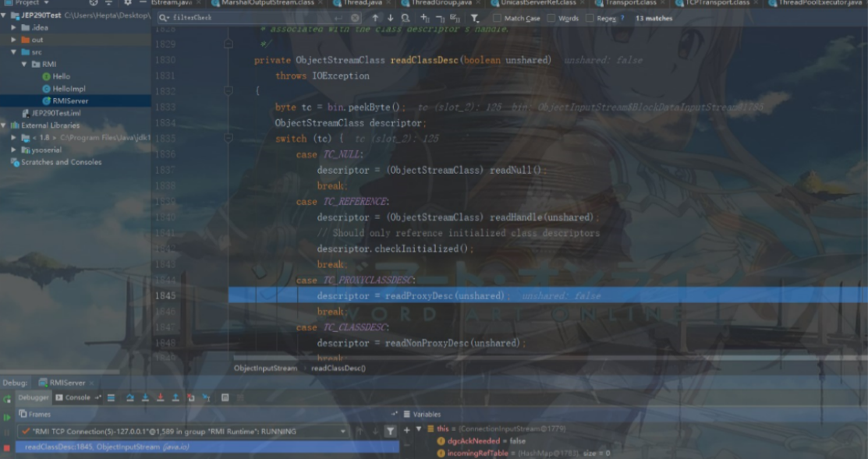Switch to UnicastServerRef.class tab
Viewport: 868px width, 459px height.
(x=538, y=3)
